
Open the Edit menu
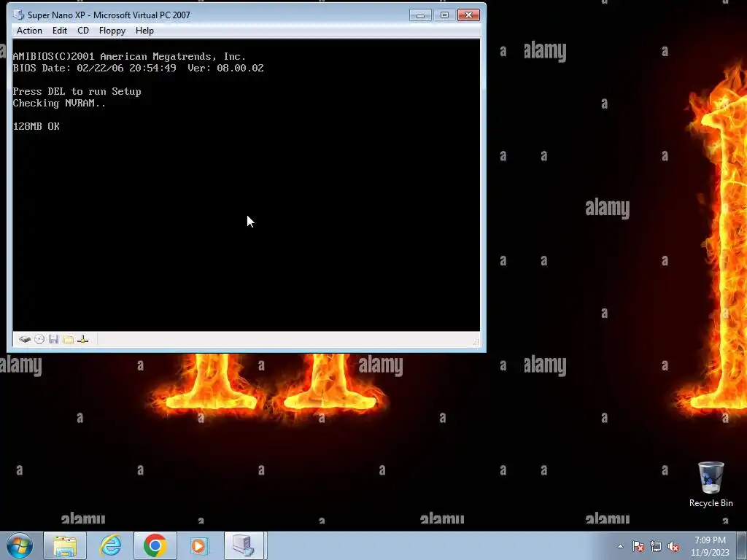click(60, 31)
